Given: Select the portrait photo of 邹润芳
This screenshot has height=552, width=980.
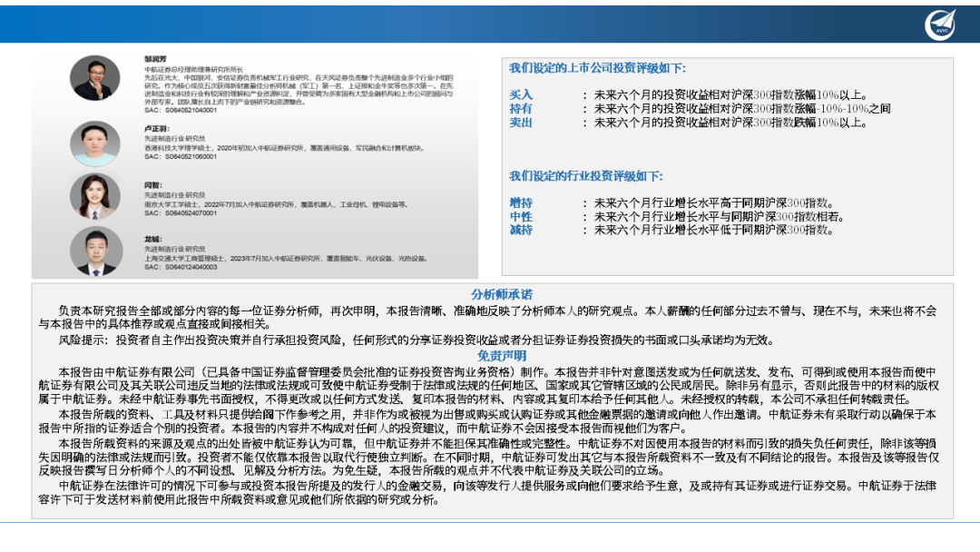Looking at the screenshot, I should coord(95,77).
